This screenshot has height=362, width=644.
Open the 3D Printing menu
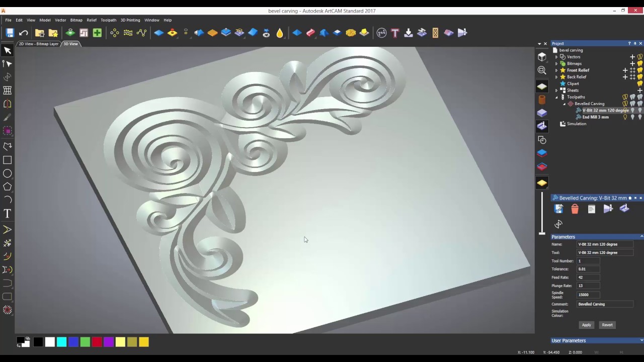coord(130,20)
